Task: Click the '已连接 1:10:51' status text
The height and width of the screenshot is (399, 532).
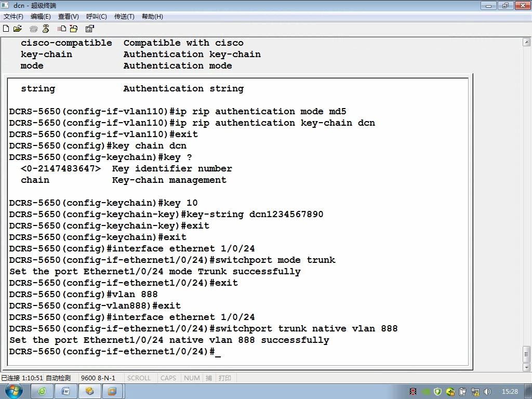Action: (x=22, y=378)
